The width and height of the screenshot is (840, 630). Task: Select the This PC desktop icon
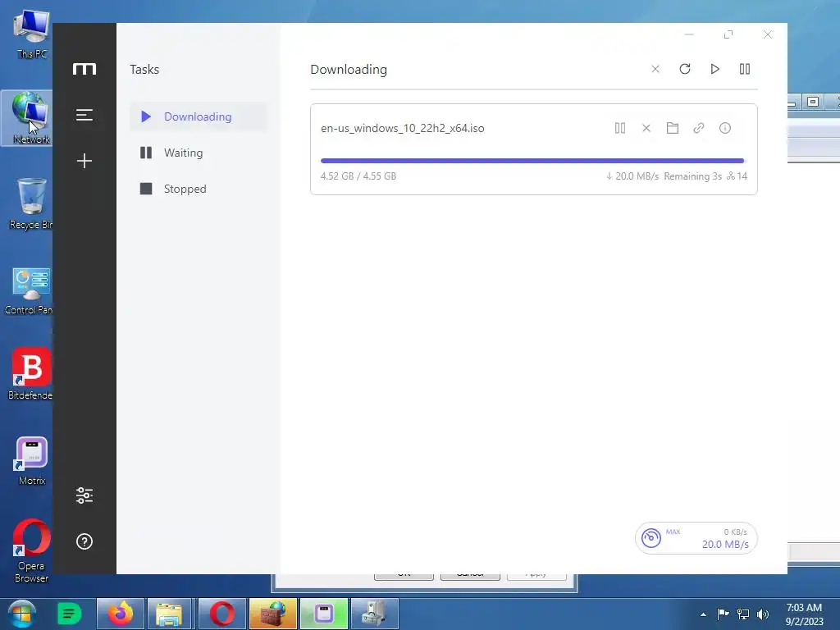click(32, 33)
